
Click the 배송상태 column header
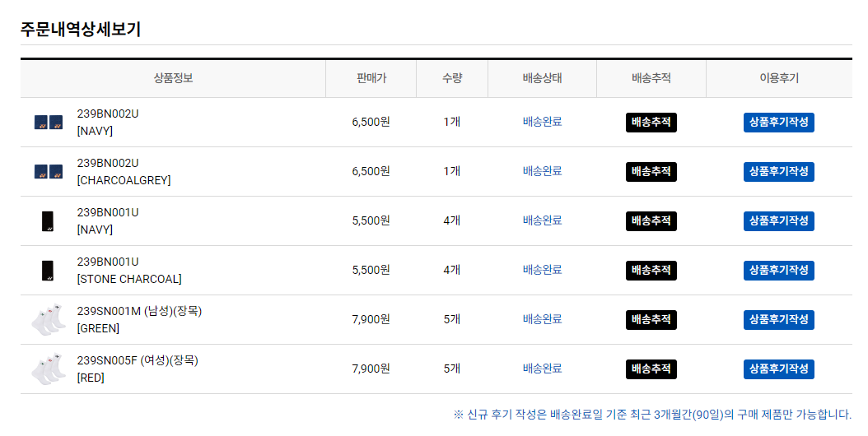(x=543, y=79)
